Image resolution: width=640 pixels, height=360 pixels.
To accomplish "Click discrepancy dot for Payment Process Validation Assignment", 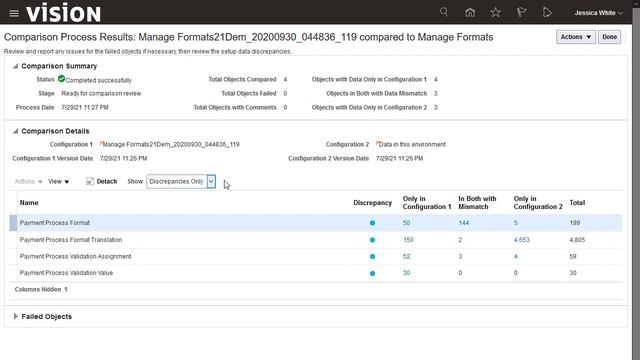I will [372, 257].
